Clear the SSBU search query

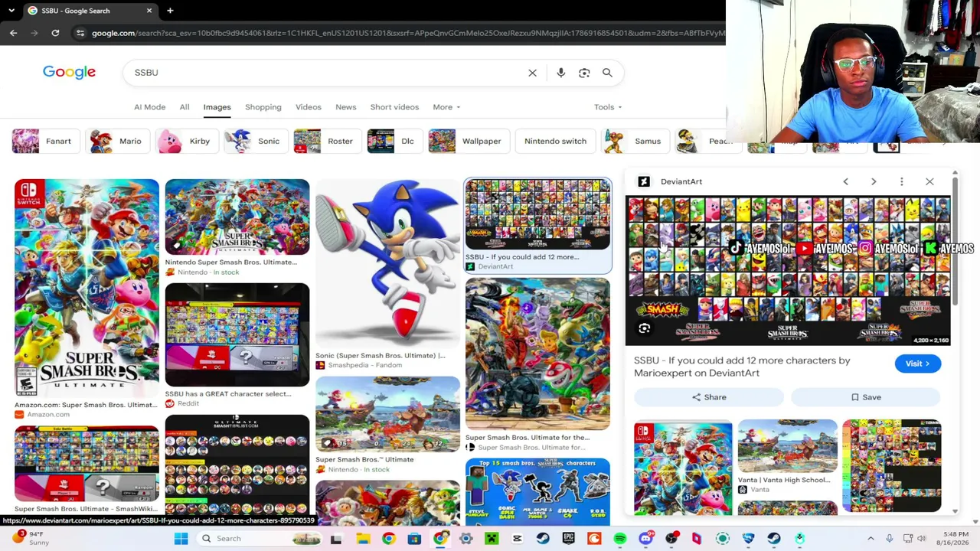532,73
